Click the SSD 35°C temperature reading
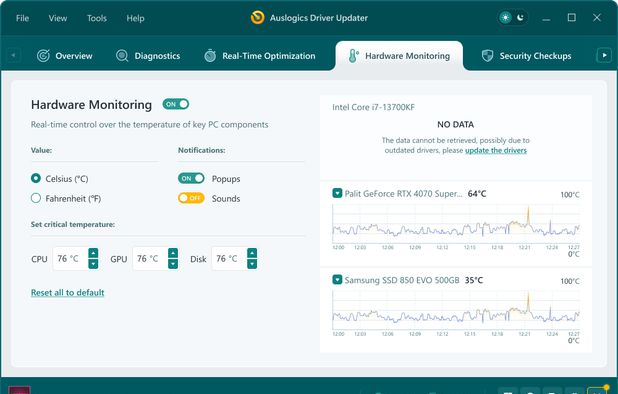Image resolution: width=618 pixels, height=394 pixels. point(474,280)
